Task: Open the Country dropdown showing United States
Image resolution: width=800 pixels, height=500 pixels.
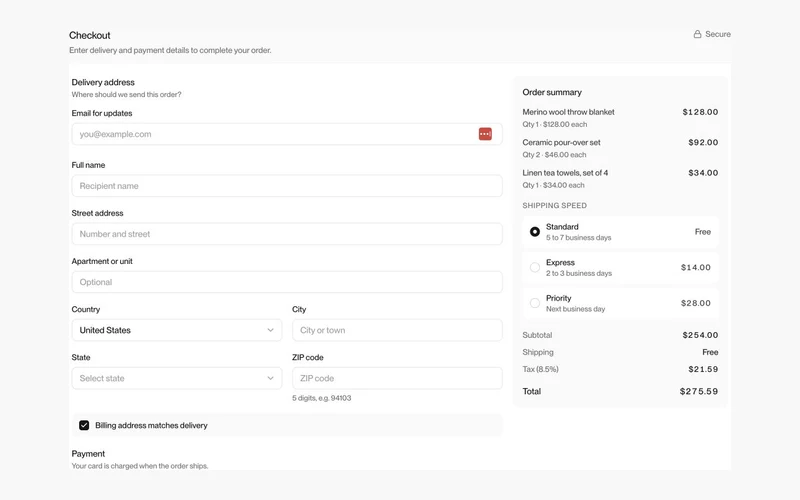Action: (x=177, y=330)
